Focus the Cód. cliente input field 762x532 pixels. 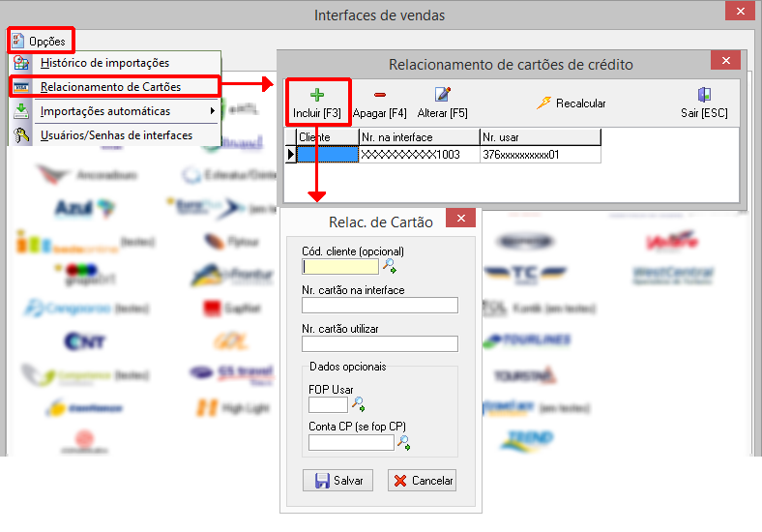tap(340, 267)
